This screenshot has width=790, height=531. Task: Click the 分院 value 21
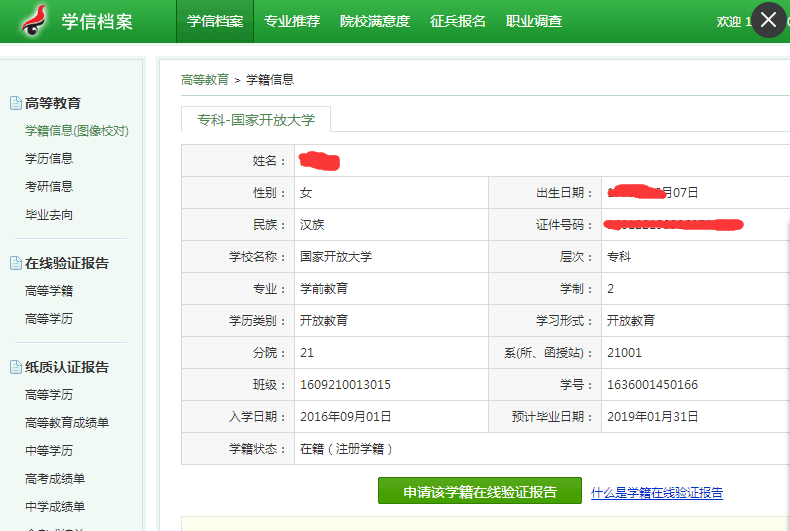[x=307, y=353]
